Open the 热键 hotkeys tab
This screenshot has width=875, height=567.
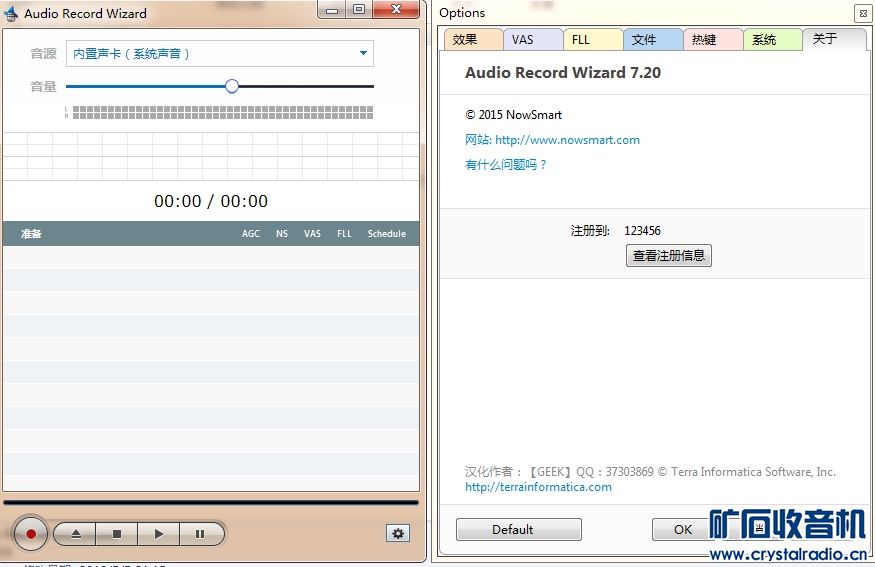[713, 40]
